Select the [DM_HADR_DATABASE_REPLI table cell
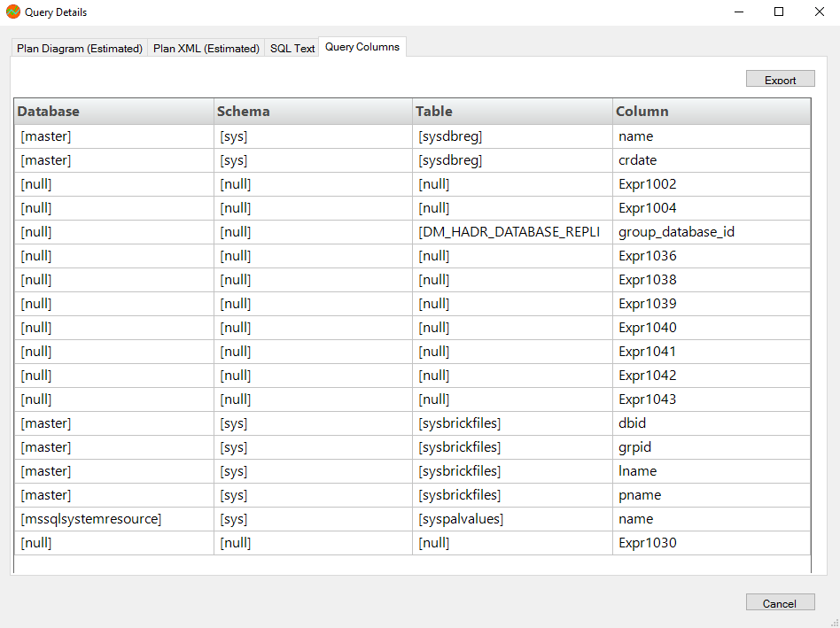 (x=513, y=232)
